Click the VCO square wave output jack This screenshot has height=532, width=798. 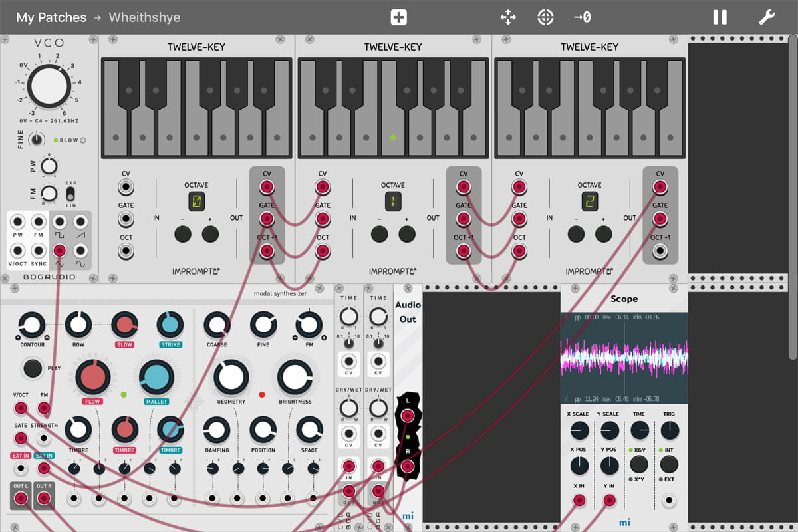pos(60,222)
